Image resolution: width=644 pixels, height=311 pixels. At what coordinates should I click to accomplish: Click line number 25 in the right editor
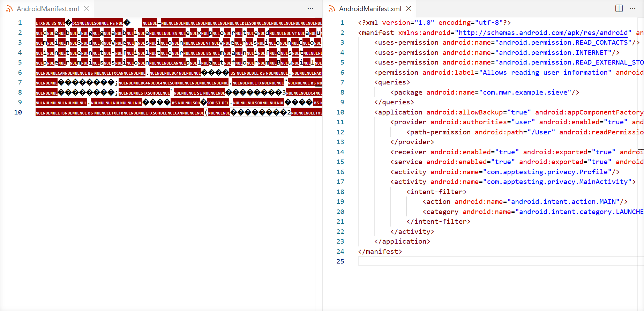point(340,261)
